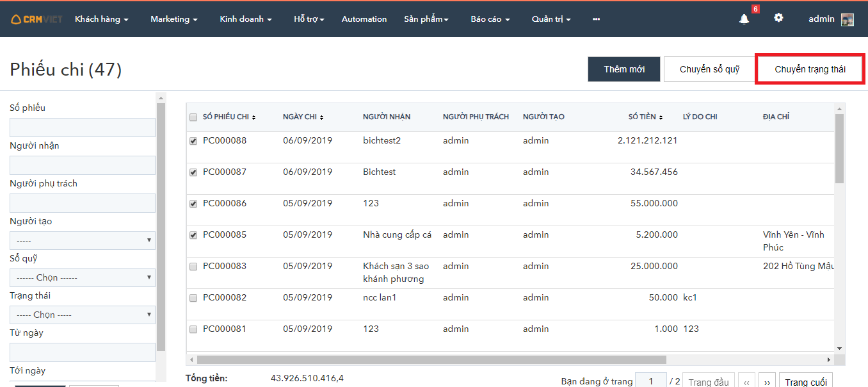Click recipient bichtest2

(x=382, y=141)
